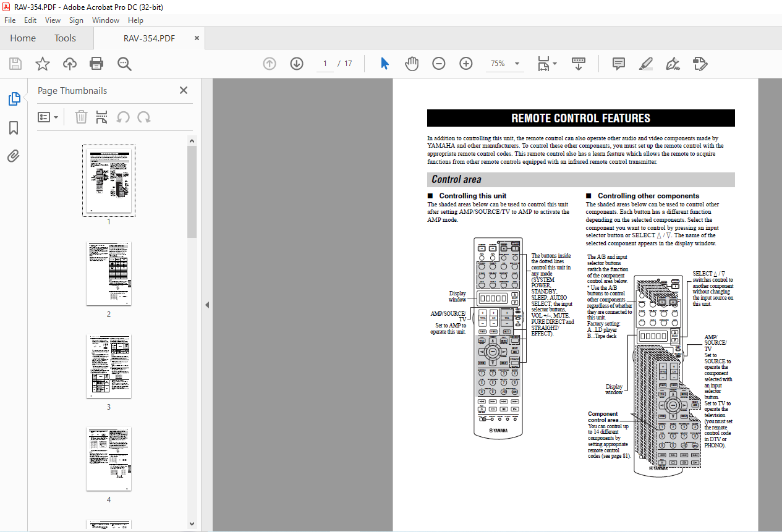Open thumbnail options dropdown menu
782x532 pixels.
coord(48,117)
